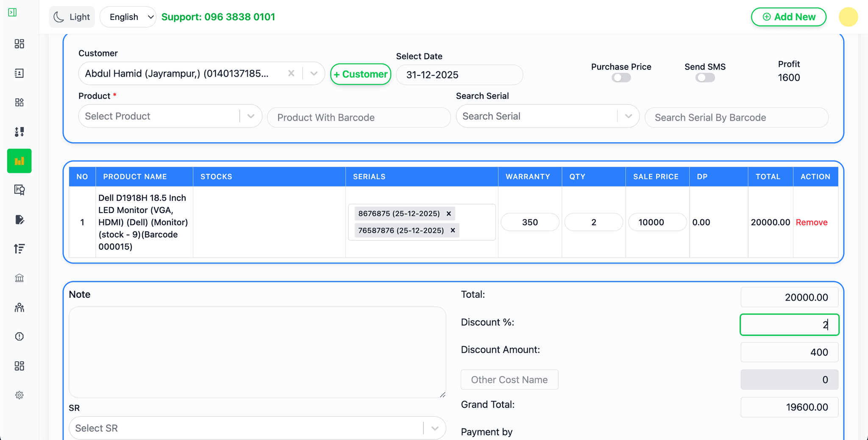The height and width of the screenshot is (440, 868).
Task: Click the Add New button
Action: 788,17
